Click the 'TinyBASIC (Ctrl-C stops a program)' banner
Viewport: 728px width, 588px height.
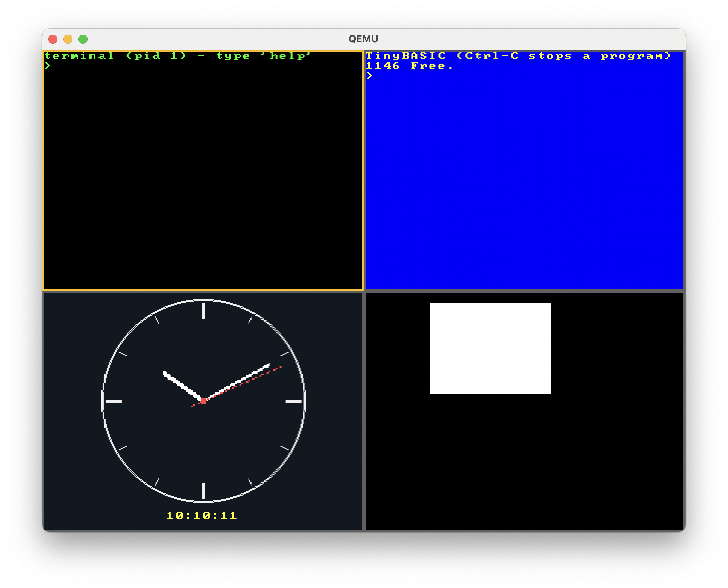coord(518,56)
